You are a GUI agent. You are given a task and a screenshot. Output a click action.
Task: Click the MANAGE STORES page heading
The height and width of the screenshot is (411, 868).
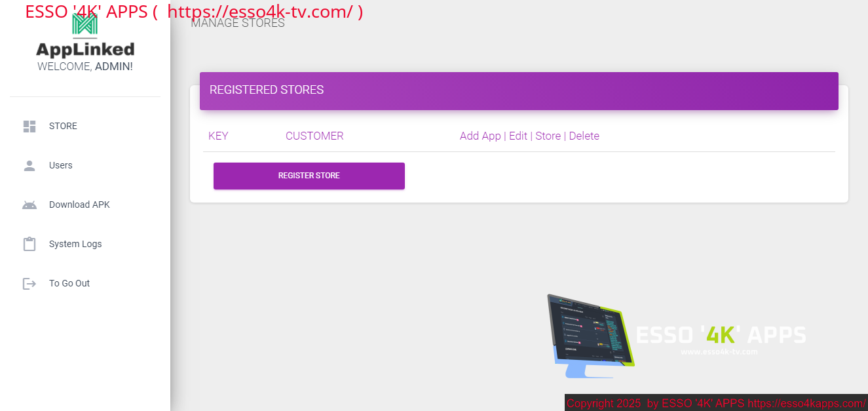tap(238, 24)
